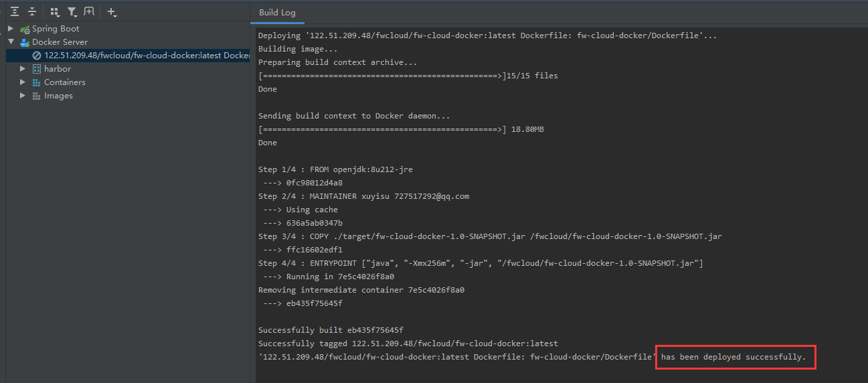The width and height of the screenshot is (868, 383).
Task: Expand the Spring Boot tree node
Action: (11, 29)
